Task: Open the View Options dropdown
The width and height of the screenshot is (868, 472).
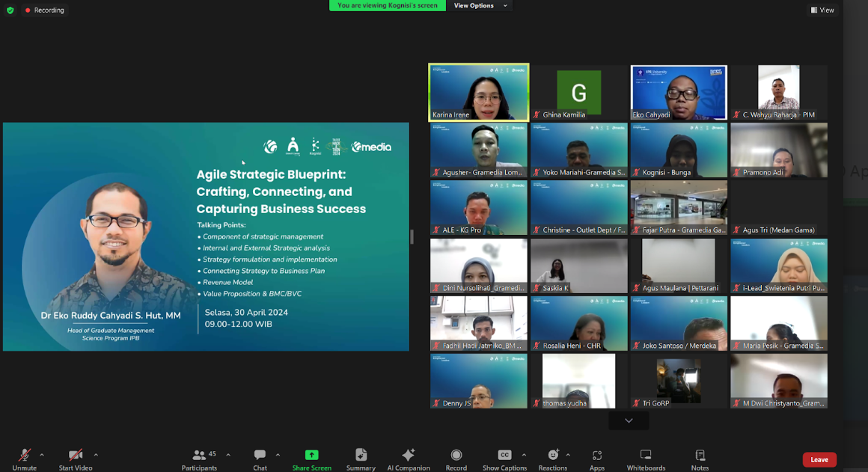Action: point(480,5)
